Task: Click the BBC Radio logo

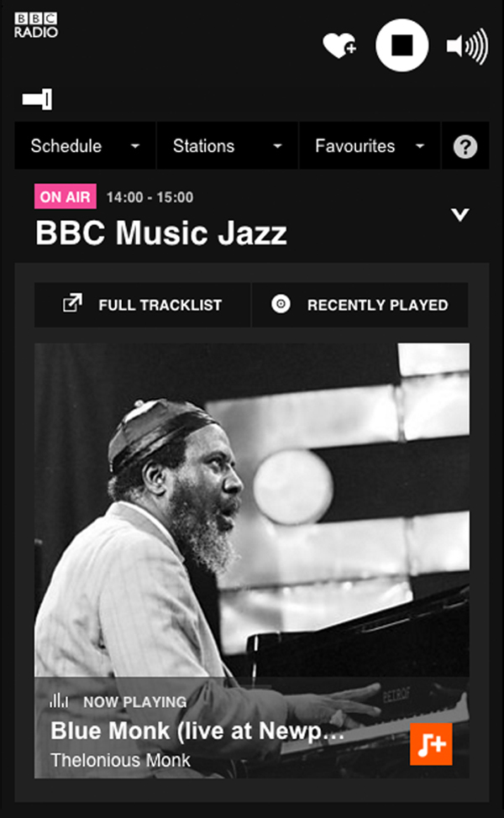Action: (x=36, y=25)
